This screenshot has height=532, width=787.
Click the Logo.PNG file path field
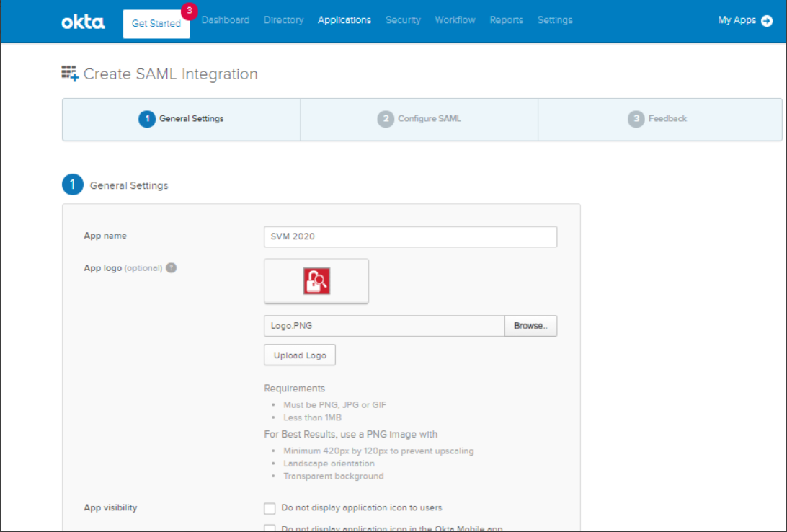coord(383,326)
